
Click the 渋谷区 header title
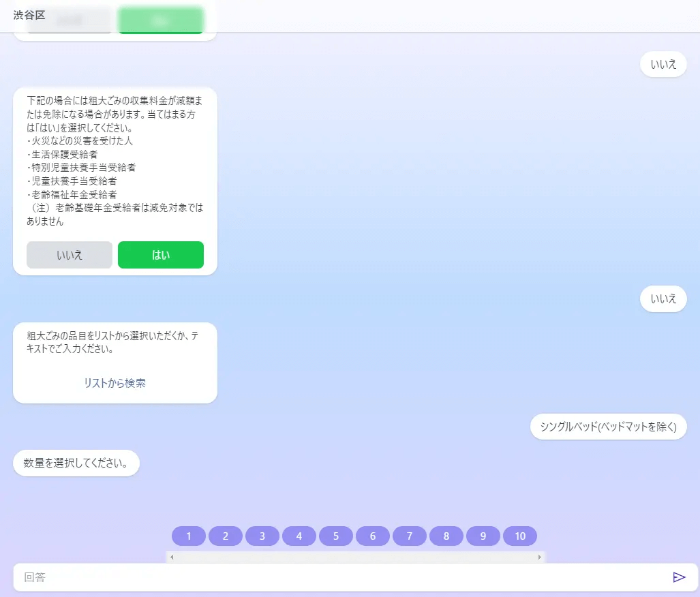coord(29,15)
